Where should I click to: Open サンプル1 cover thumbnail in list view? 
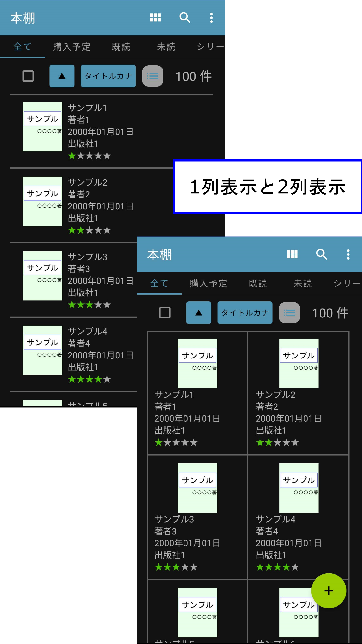42,127
